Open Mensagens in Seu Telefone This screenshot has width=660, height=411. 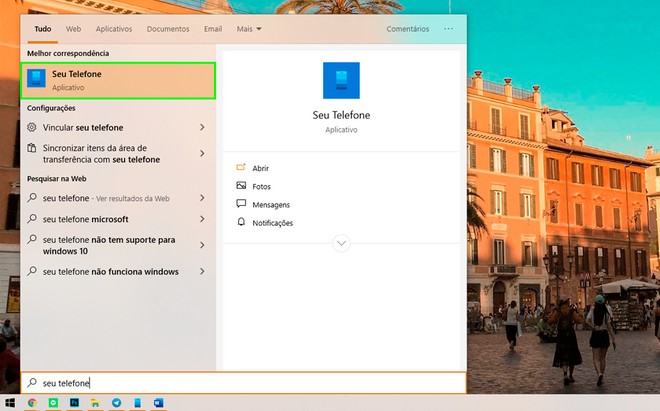point(241,204)
